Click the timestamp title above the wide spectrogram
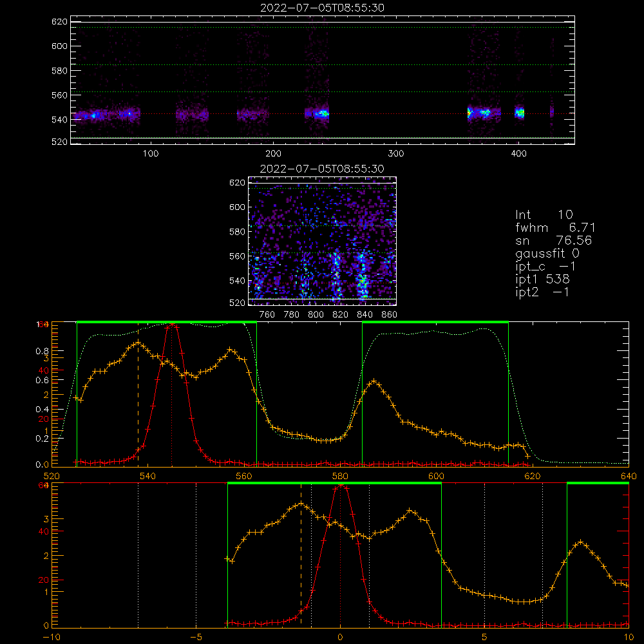644x644 pixels. click(x=322, y=8)
